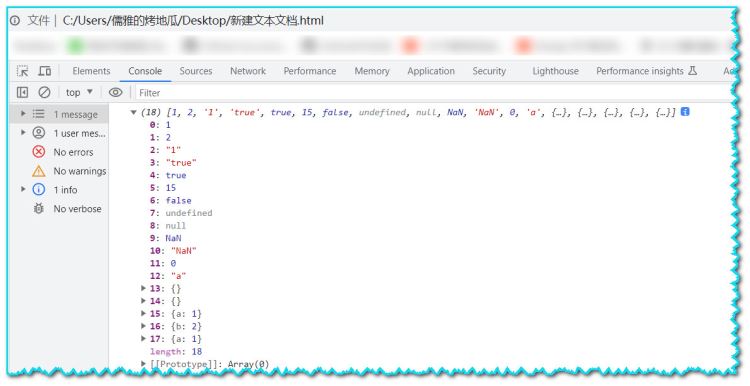
Task: Select the row 10: "NaN"
Action: pos(173,251)
